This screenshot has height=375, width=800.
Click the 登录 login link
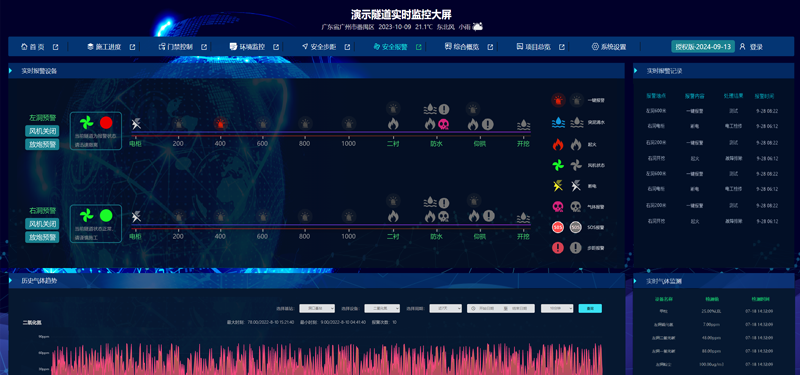coord(756,47)
